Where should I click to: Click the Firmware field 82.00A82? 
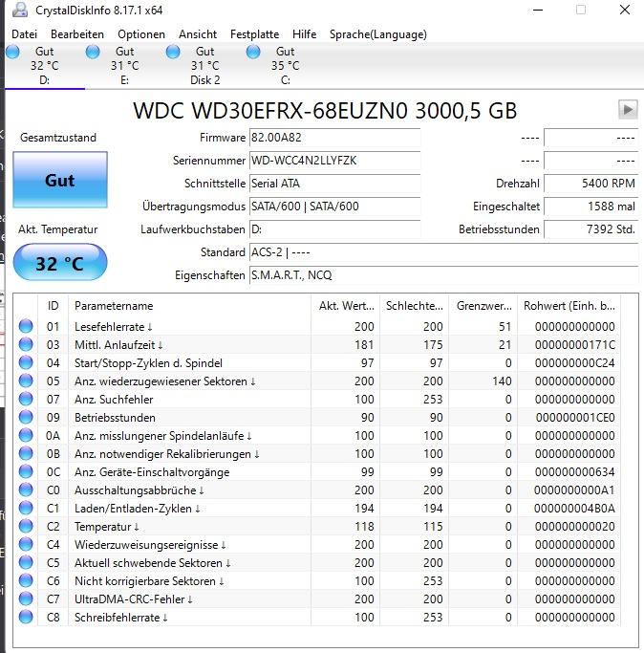click(334, 138)
